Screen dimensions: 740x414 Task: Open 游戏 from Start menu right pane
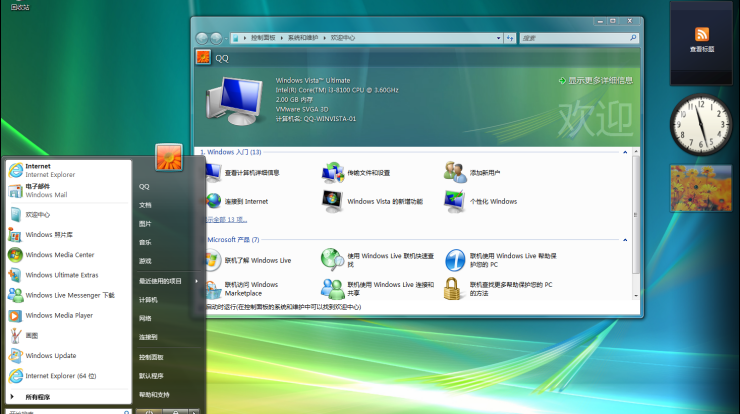(x=145, y=261)
